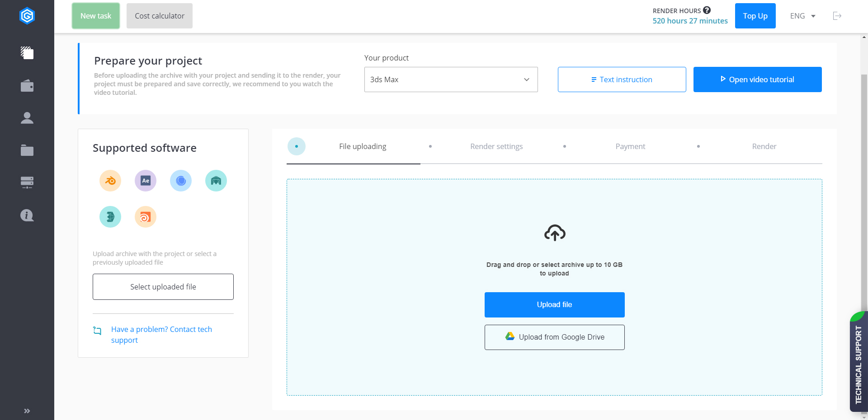Open the user profile sidebar icon
Viewport: 868px width, 420px height.
click(27, 118)
